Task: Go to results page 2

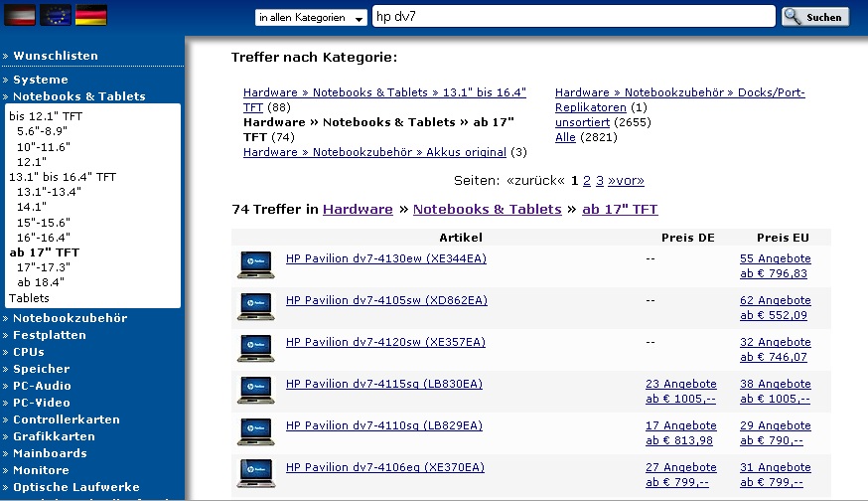Action: 587,181
